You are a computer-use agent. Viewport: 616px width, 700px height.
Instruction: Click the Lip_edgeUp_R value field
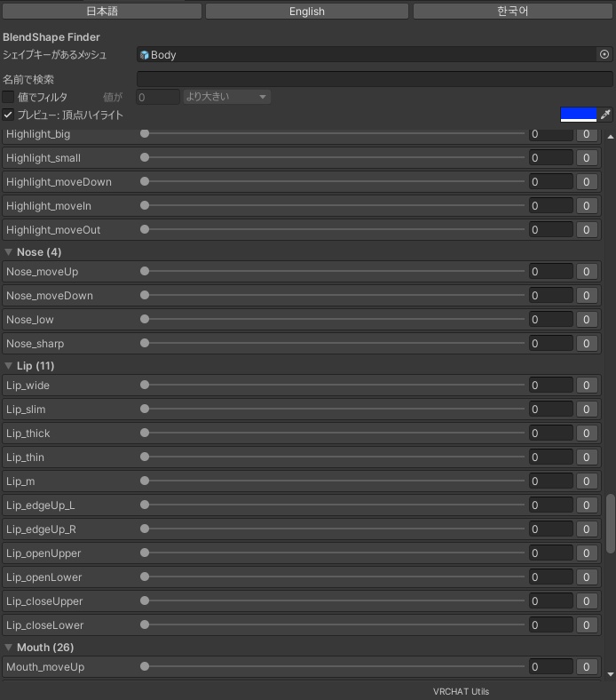pyautogui.click(x=551, y=529)
